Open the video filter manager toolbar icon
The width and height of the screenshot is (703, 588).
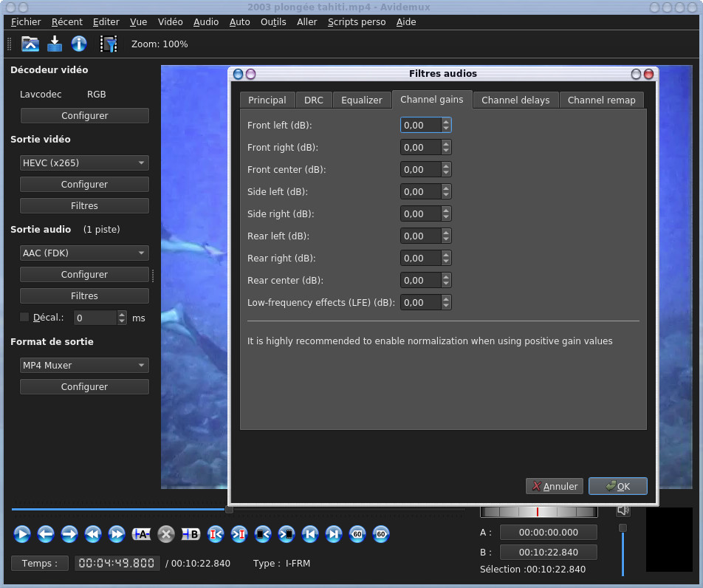(x=109, y=44)
